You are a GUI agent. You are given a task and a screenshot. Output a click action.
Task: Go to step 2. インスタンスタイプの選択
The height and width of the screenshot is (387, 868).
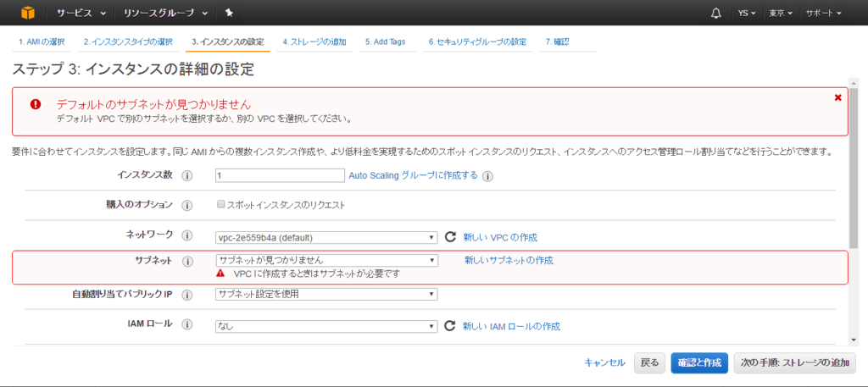point(129,42)
